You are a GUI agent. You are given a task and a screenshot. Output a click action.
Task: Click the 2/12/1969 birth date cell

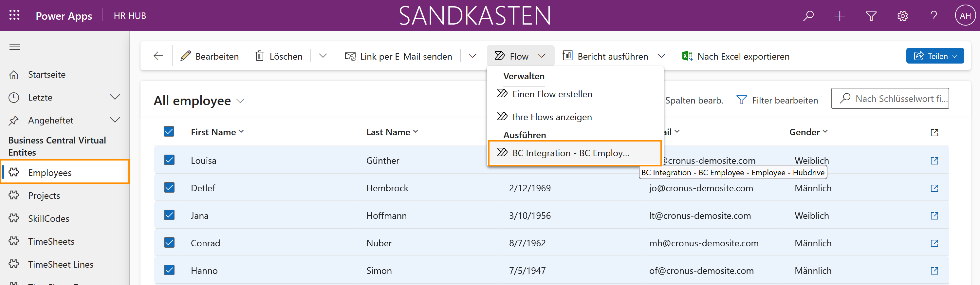[529, 188]
